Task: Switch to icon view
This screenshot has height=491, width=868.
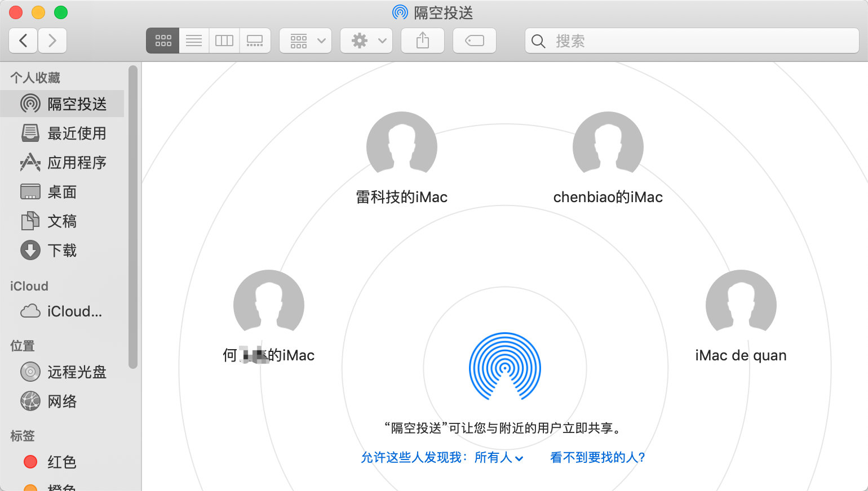Action: pos(163,41)
